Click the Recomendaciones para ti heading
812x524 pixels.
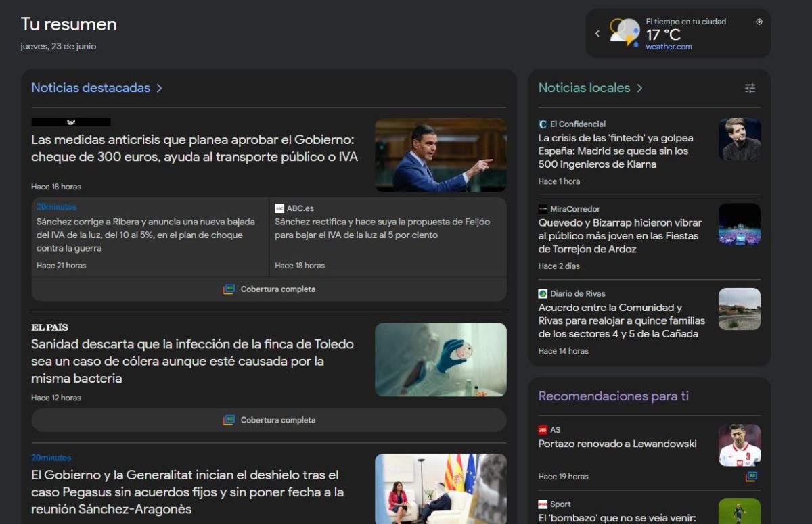[x=613, y=396]
